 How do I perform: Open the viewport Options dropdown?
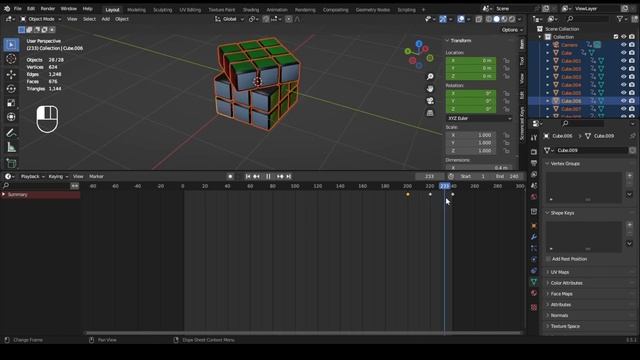click(x=512, y=30)
